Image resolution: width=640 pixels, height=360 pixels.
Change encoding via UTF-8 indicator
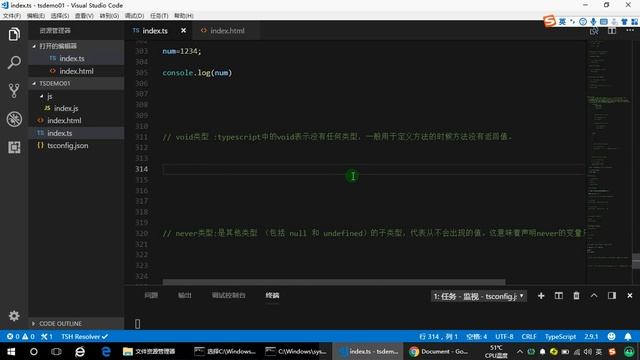[x=504, y=336]
